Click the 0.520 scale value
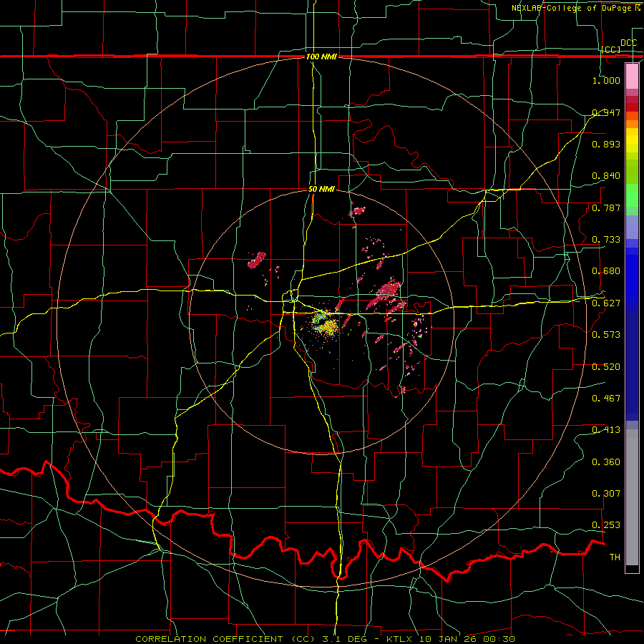Image resolution: width=644 pixels, height=644 pixels. click(606, 367)
